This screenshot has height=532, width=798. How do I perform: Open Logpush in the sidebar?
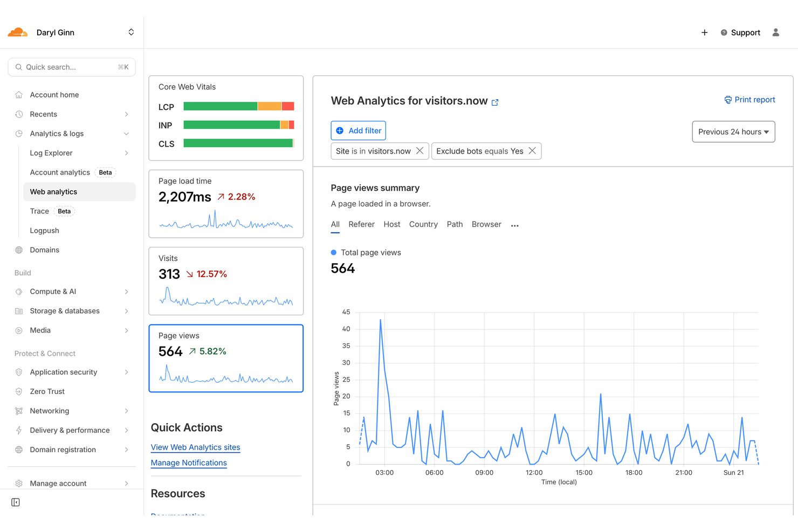pyautogui.click(x=45, y=231)
